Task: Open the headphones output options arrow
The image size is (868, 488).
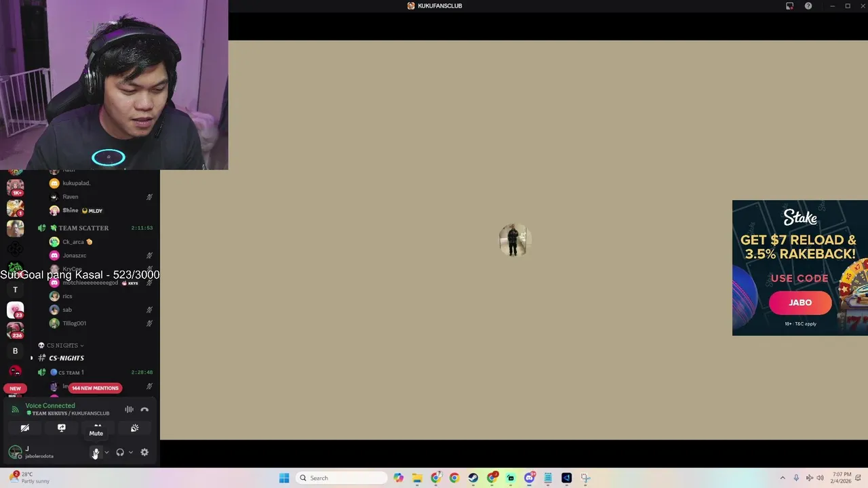Action: tap(130, 452)
